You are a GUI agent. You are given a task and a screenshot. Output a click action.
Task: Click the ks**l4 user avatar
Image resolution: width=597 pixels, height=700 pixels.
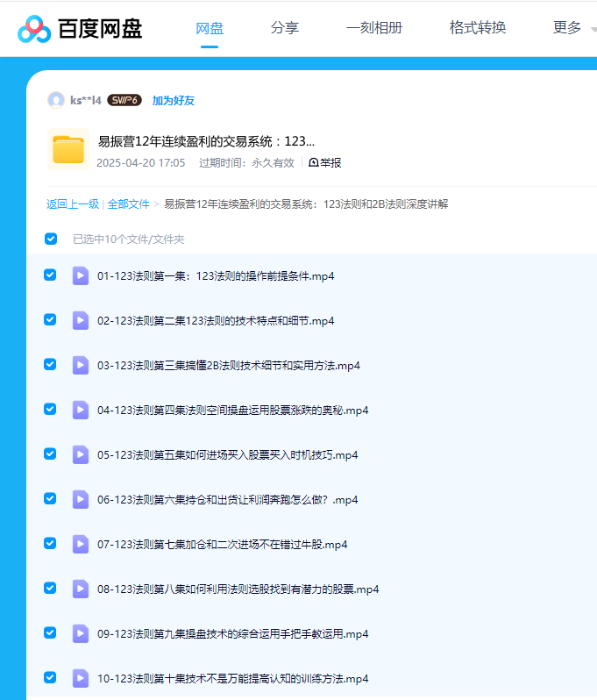tap(56, 100)
